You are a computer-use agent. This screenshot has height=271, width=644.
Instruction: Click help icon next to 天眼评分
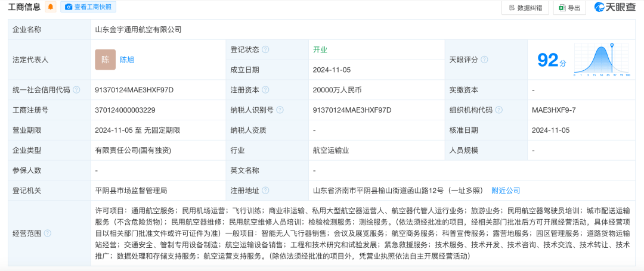point(485,60)
